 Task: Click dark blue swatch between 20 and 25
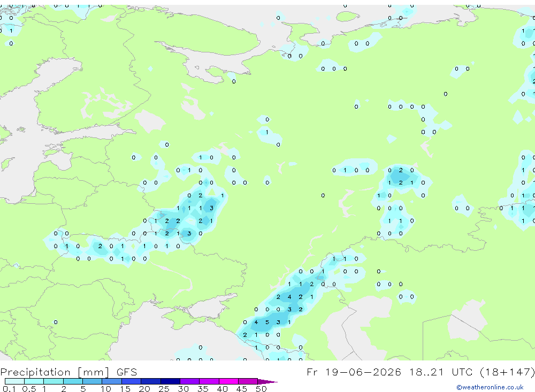(151, 381)
